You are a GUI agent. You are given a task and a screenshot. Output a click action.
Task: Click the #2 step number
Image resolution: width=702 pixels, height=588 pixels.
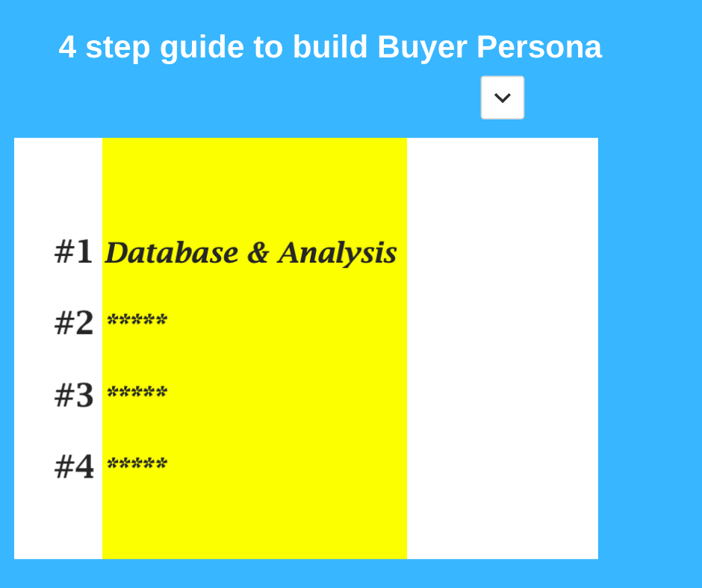pos(74,322)
